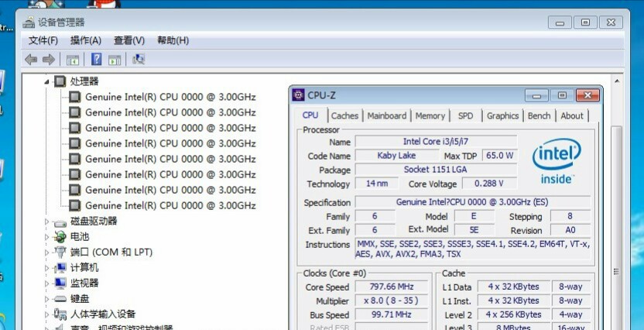Click the chip icon of the fourth CPU entry
Screen dimensions: 644x330
click(x=74, y=143)
